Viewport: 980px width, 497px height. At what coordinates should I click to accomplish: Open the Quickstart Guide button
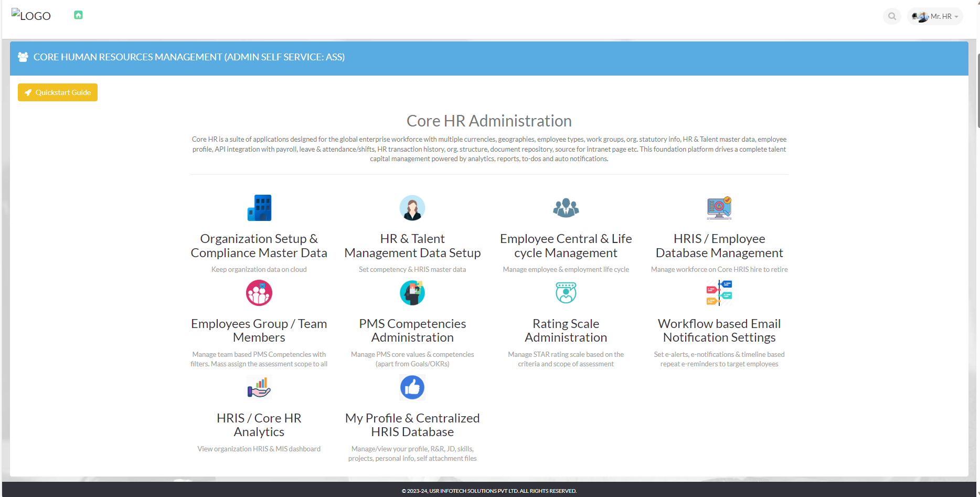(x=58, y=92)
